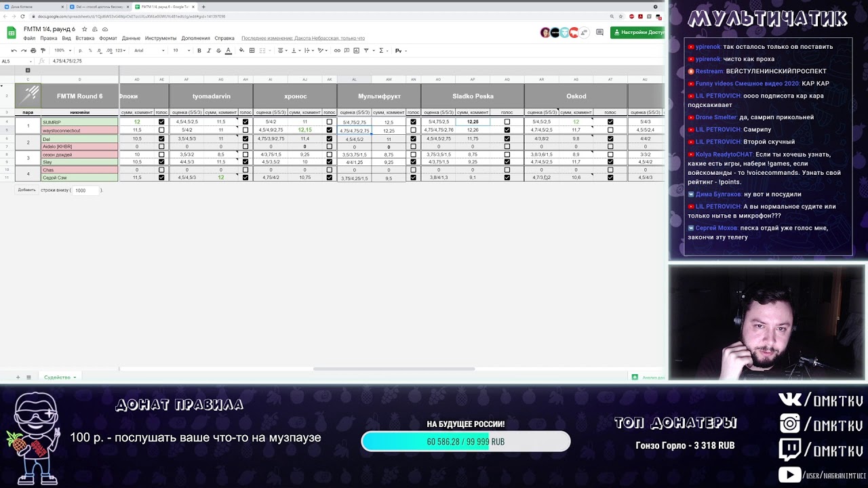Image resolution: width=868 pixels, height=488 pixels.
Task: Toggle waystoconnecticut vote checkbox under Sladko Peska
Action: coord(507,129)
